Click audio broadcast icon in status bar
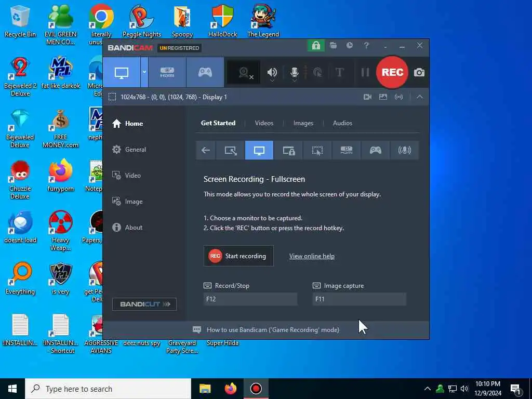 click(398, 97)
